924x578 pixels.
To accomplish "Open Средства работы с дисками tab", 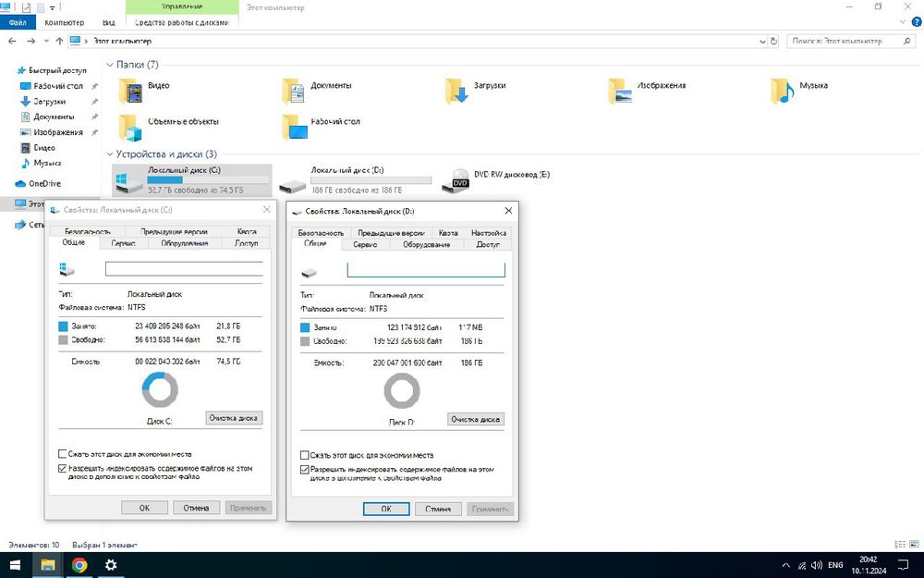I will 181,22.
